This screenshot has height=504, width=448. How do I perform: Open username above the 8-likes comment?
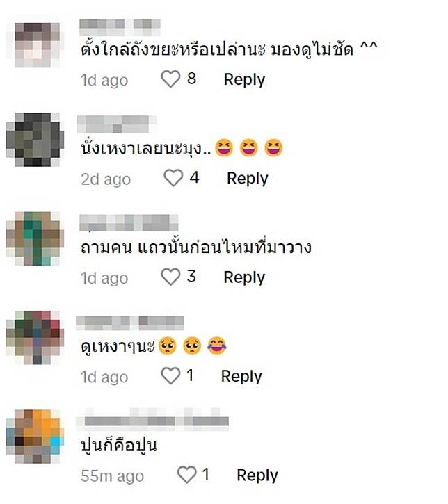120,27
